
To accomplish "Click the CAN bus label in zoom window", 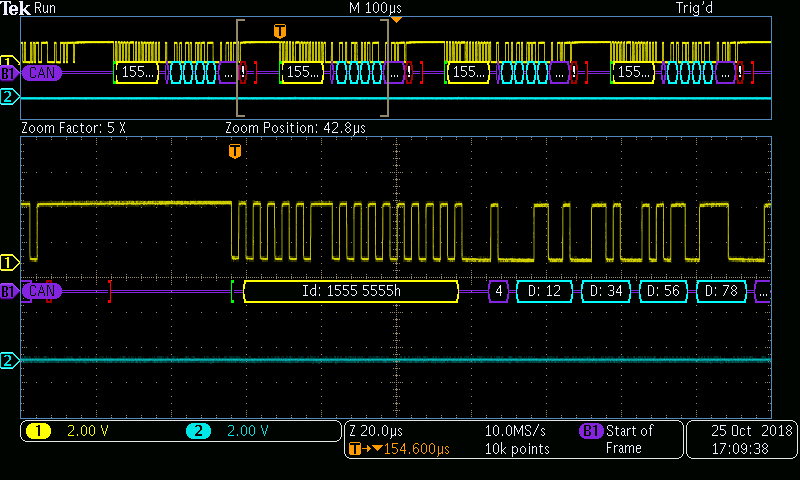I will (x=42, y=291).
